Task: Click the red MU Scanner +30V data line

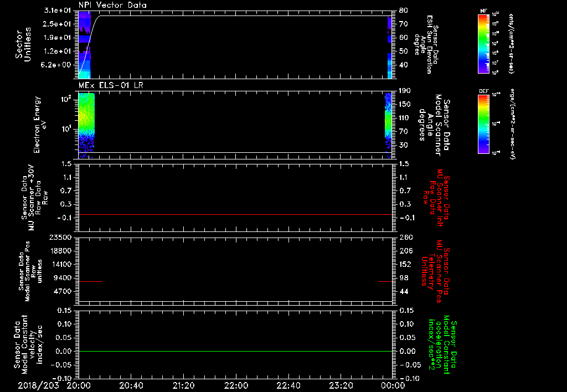Action: tap(235, 215)
